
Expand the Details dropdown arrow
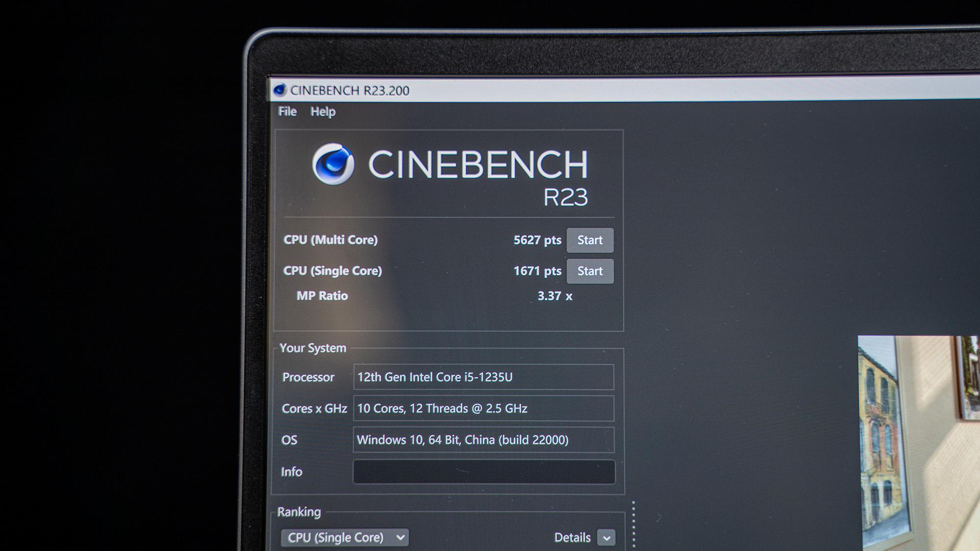pyautogui.click(x=607, y=538)
